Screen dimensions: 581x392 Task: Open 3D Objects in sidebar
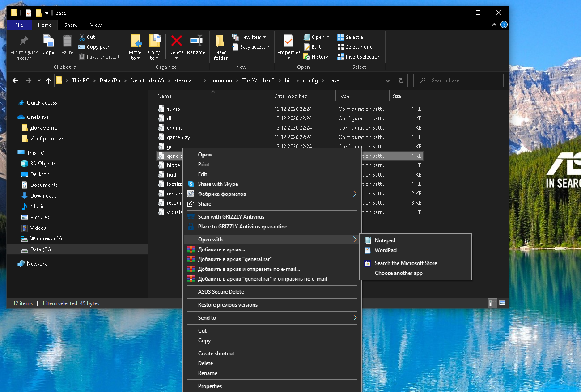tap(38, 164)
